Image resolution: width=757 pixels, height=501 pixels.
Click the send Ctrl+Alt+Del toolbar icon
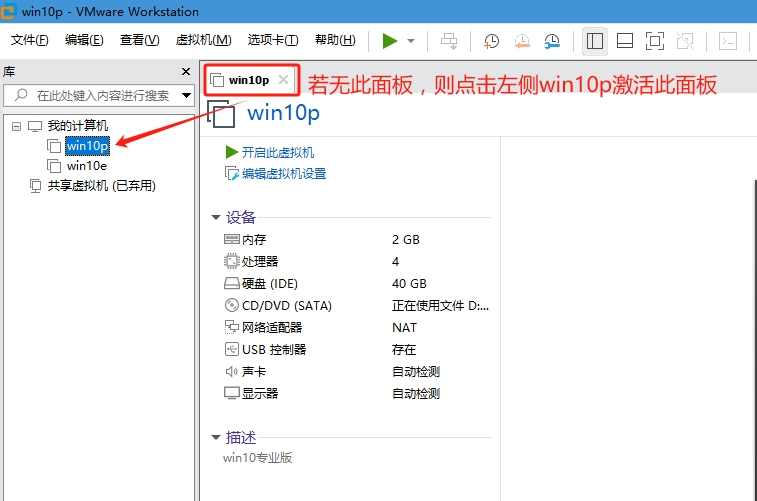[x=449, y=41]
